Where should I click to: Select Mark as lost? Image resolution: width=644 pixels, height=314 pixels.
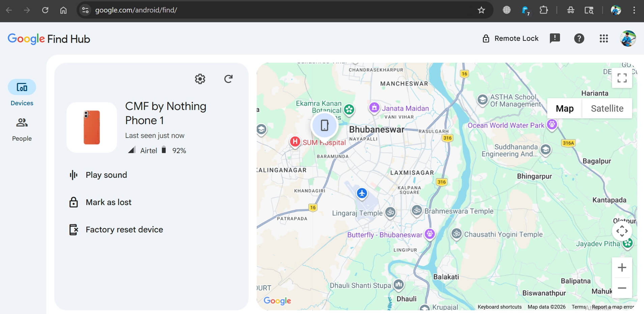tap(100, 202)
